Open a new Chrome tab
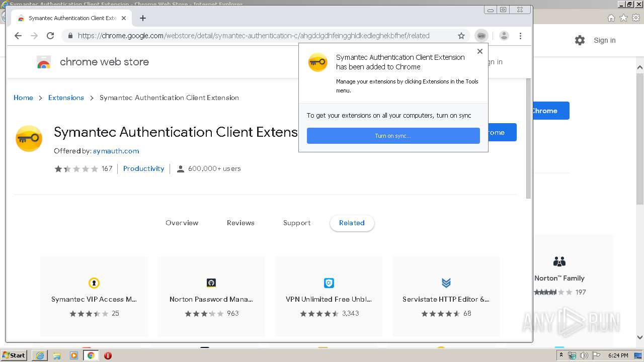The image size is (644, 362). pyautogui.click(x=143, y=18)
